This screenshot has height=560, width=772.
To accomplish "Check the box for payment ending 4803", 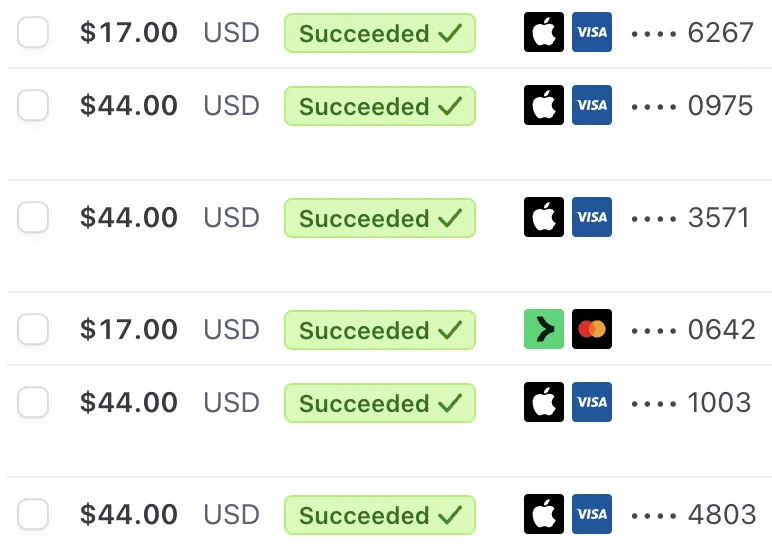I will pos(34,514).
